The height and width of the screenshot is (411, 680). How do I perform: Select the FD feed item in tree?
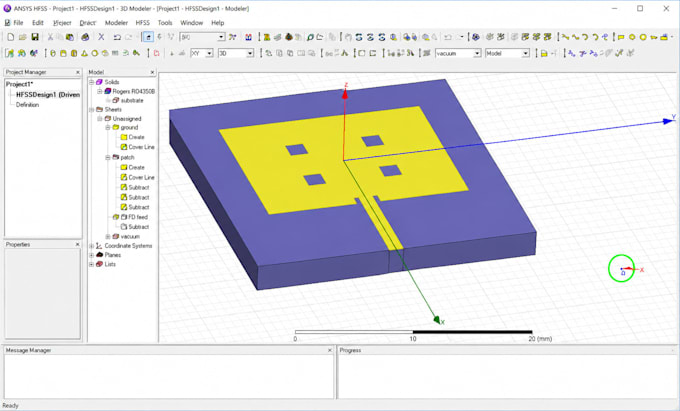pos(138,217)
